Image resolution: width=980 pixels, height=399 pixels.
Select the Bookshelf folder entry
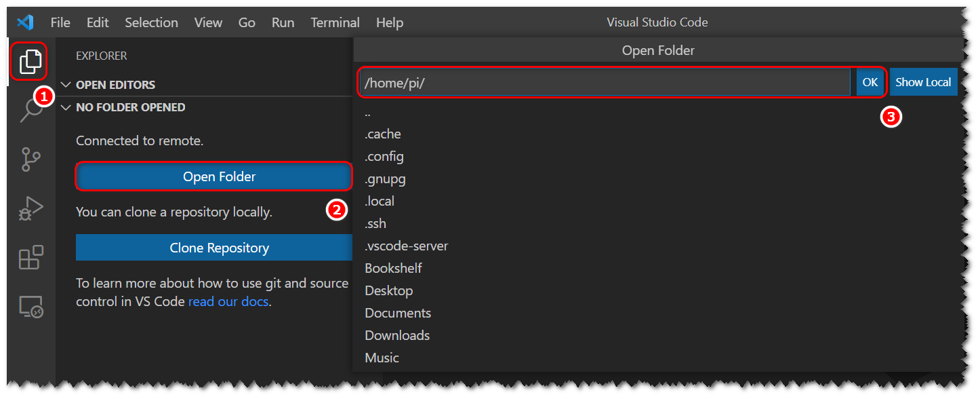(657, 269)
